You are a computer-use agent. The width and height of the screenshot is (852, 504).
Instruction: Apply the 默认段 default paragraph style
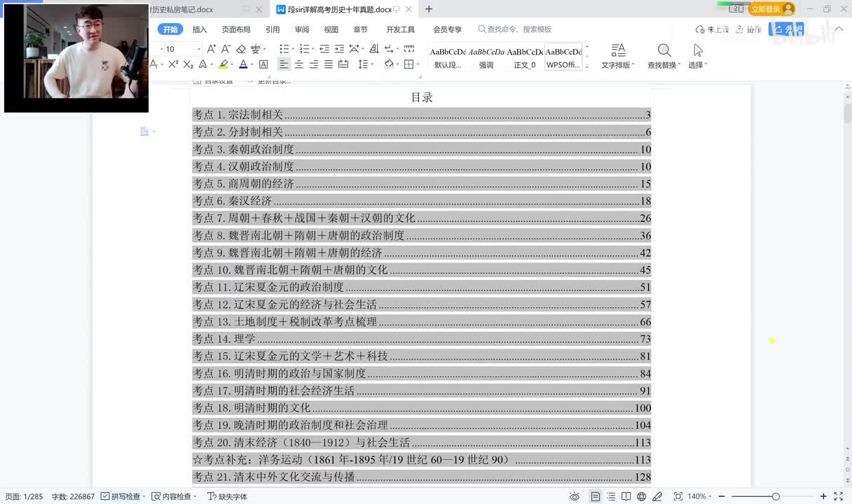pyautogui.click(x=448, y=58)
